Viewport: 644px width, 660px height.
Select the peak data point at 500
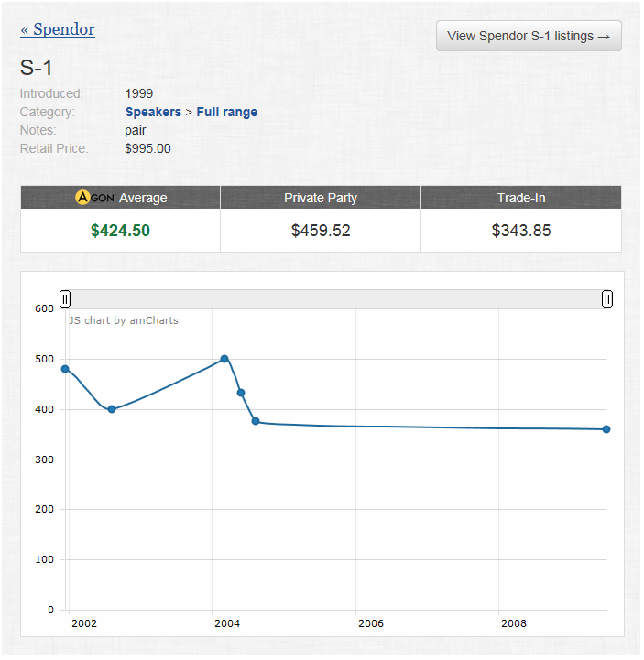pos(225,359)
